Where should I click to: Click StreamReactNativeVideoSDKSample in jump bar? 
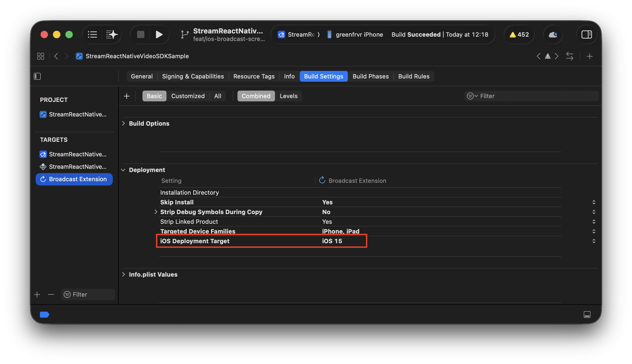[x=132, y=56]
